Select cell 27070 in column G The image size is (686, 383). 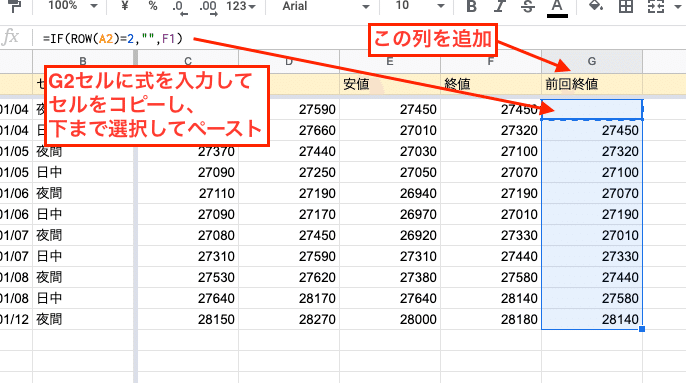click(x=592, y=193)
